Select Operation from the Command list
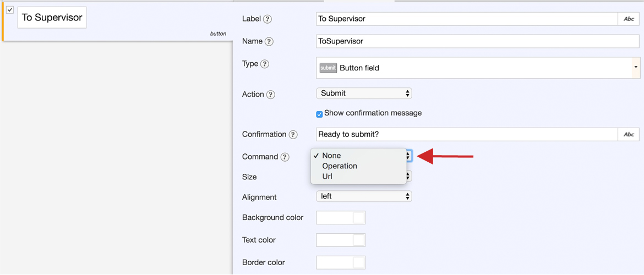The height and width of the screenshot is (275, 644). (x=340, y=166)
